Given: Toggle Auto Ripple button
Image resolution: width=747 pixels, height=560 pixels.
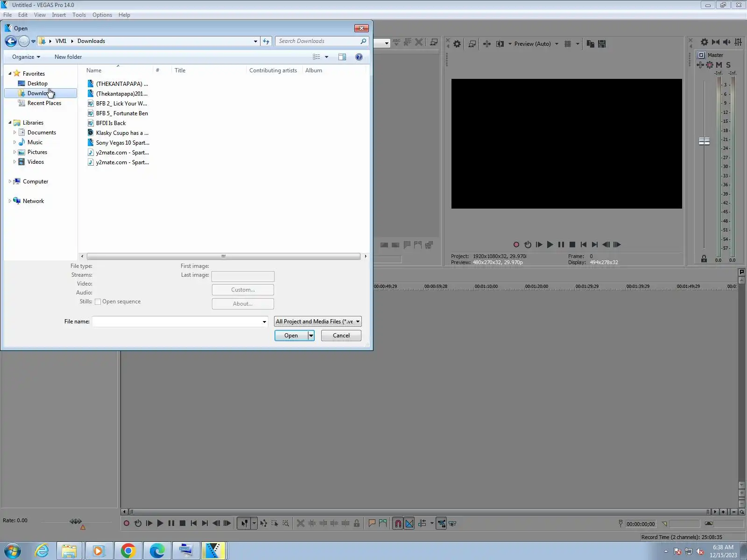Looking at the screenshot, I should click(x=422, y=524).
